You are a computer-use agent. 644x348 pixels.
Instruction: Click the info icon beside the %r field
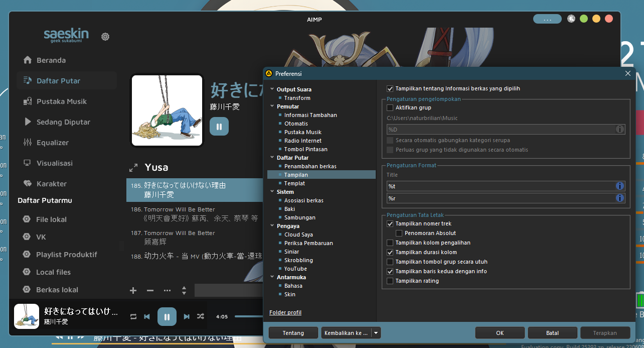click(620, 198)
